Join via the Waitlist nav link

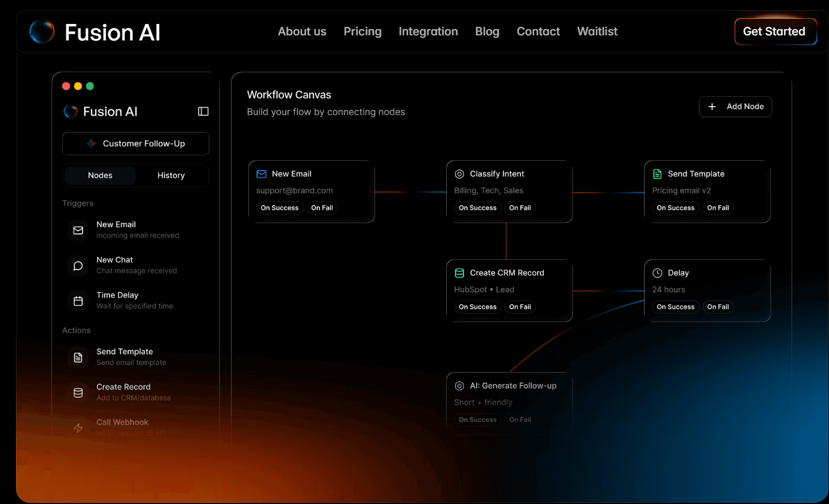point(598,31)
